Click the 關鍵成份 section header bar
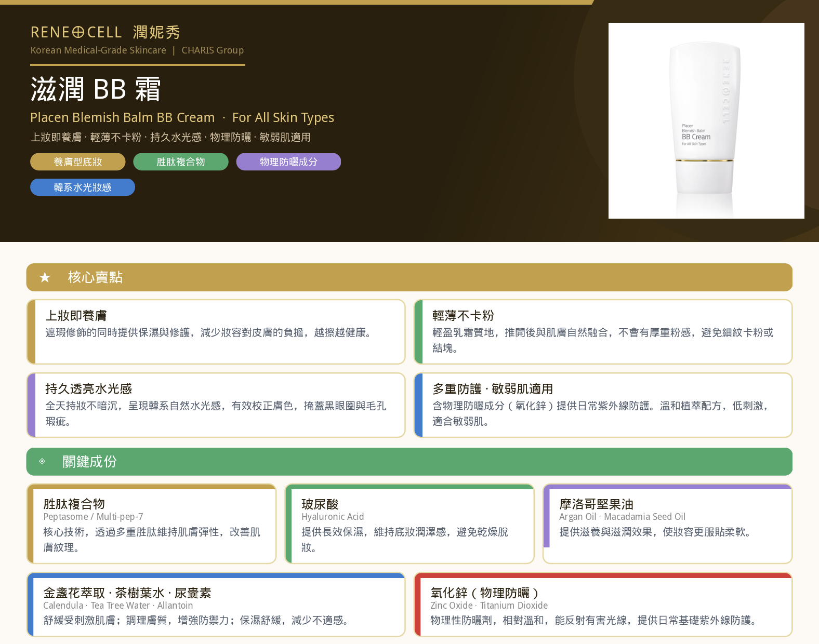This screenshot has height=644, width=819. [410, 462]
